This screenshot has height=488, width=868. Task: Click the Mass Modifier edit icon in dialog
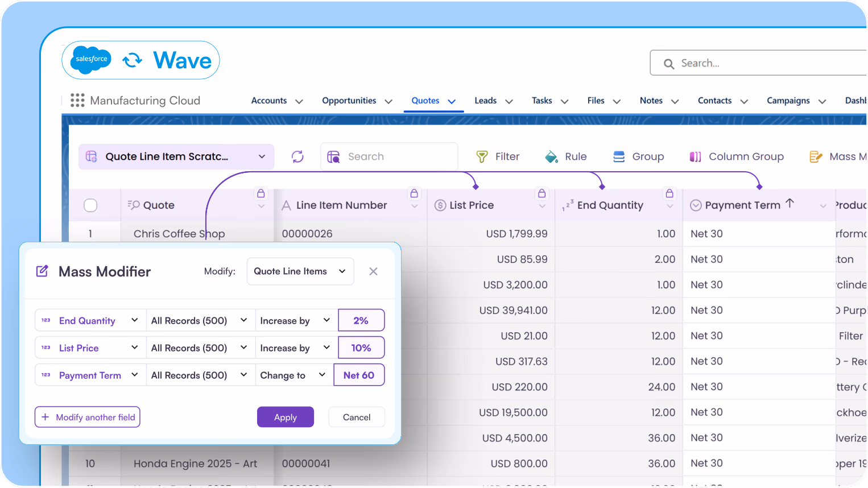click(x=42, y=271)
